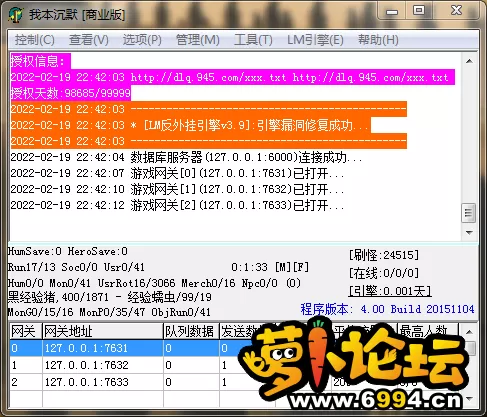Click the 网关 cell with value 1
This screenshot has width=487, height=417.
tap(25, 365)
